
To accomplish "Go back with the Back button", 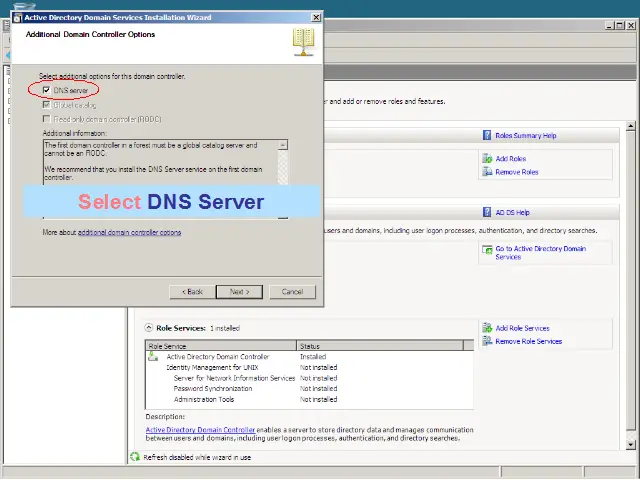I will click(192, 292).
